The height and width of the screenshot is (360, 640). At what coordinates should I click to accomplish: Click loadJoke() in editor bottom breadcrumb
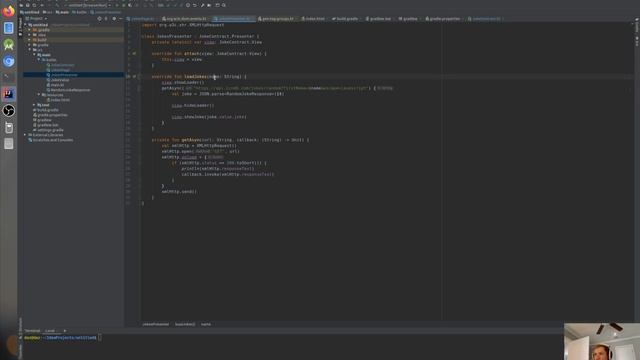point(185,324)
